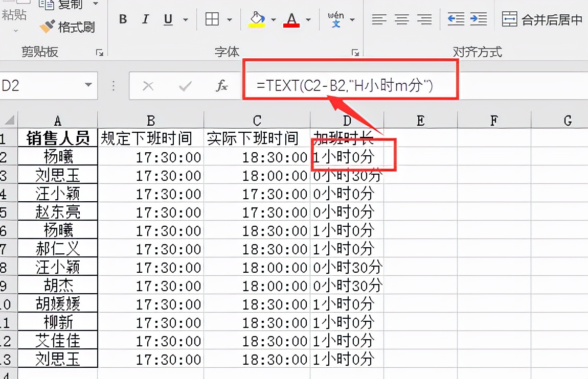Open the font color dropdown arrow

(308, 19)
